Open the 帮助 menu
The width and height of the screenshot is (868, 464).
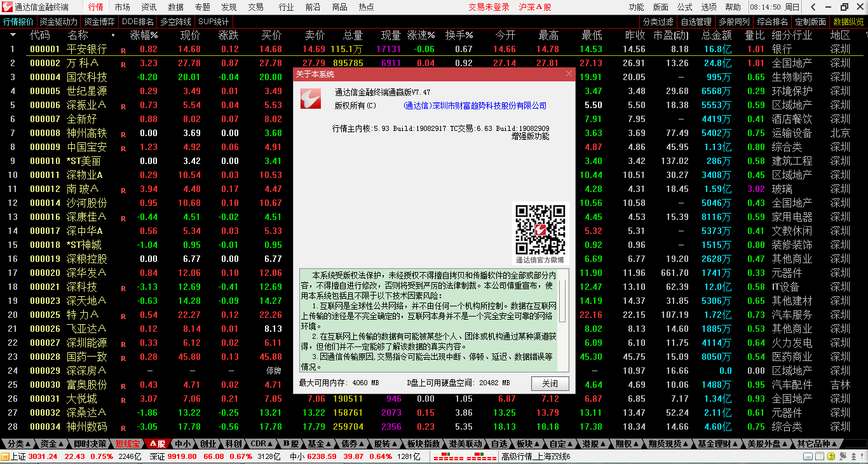point(733,7)
